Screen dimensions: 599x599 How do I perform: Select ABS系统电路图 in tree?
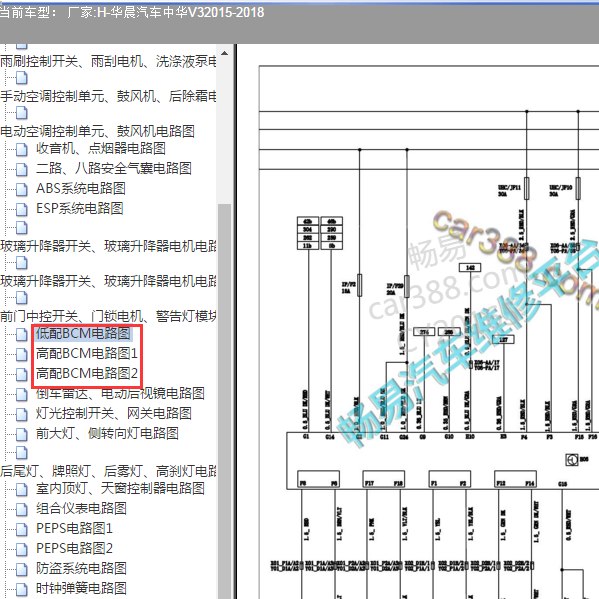click(81, 188)
